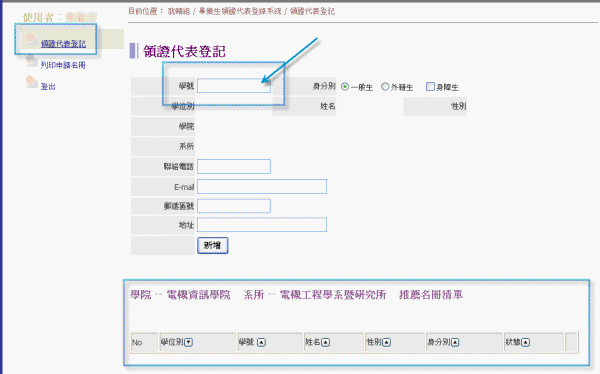Click the icon beside 列印申請名冊
600x374 pixels.
click(x=32, y=61)
